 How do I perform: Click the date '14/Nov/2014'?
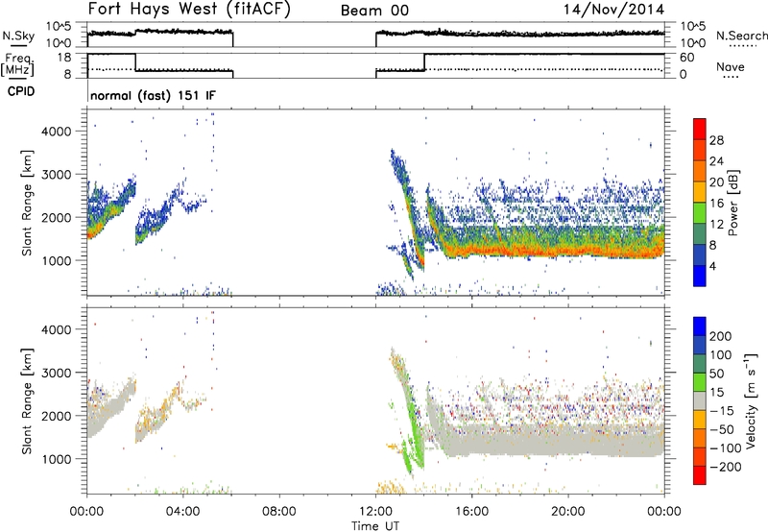coord(613,10)
